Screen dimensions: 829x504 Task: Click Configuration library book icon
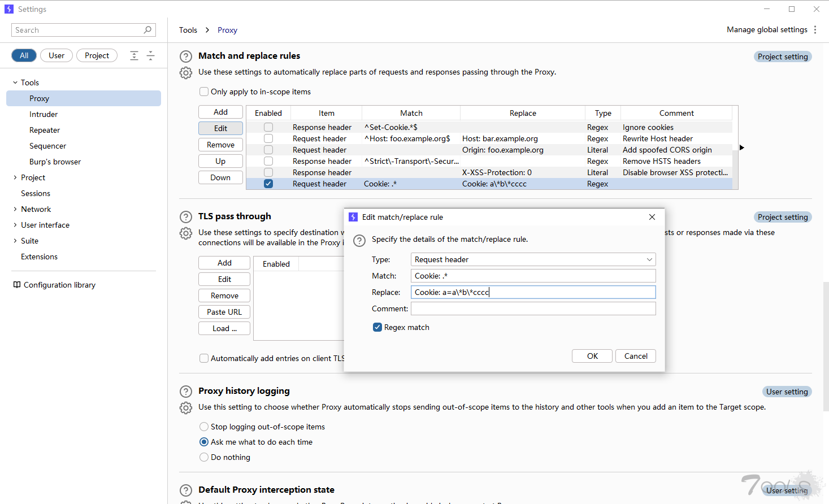(x=17, y=285)
